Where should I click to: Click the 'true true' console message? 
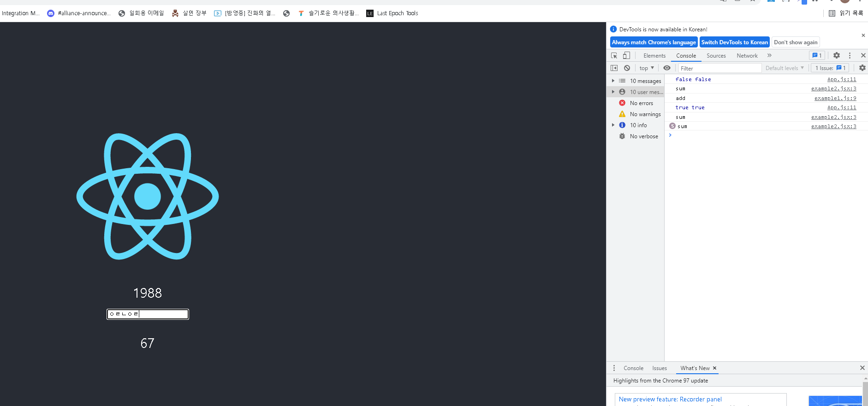click(690, 107)
